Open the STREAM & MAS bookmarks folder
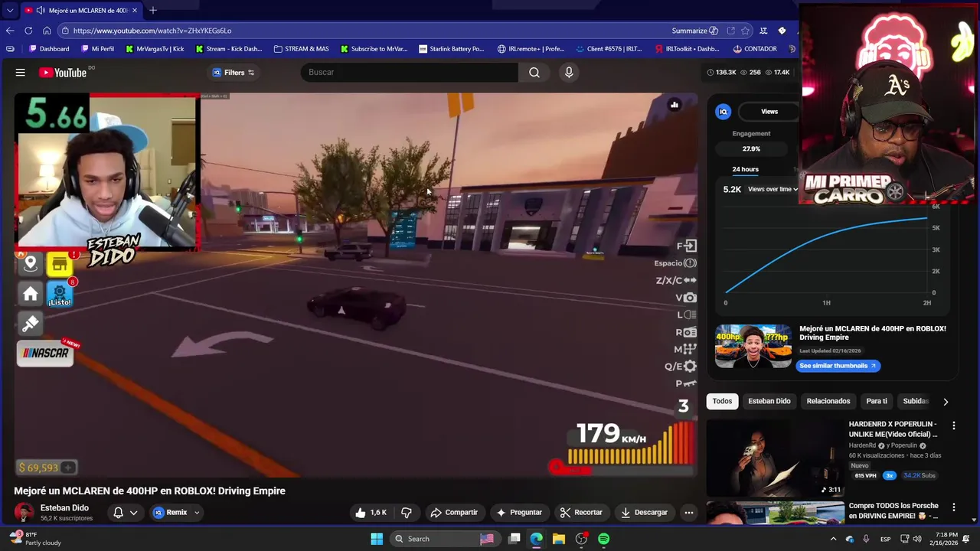This screenshot has height=551, width=980. pyautogui.click(x=301, y=49)
